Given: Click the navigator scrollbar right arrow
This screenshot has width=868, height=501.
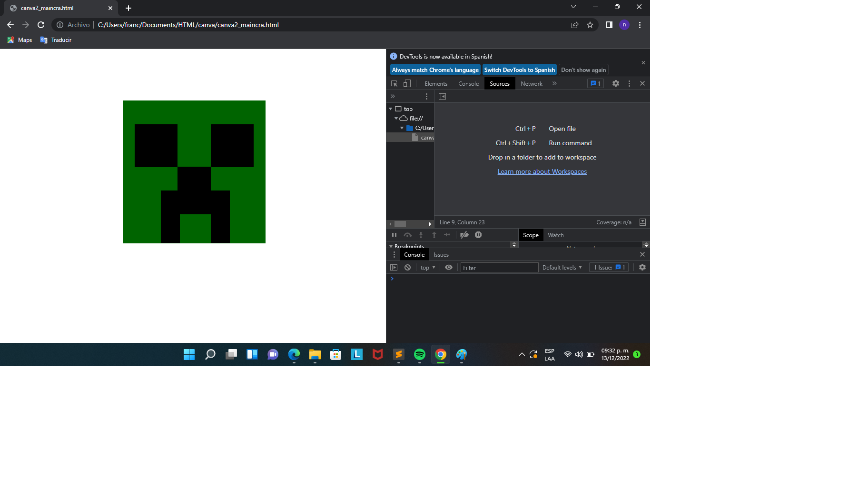Looking at the screenshot, I should pos(430,224).
